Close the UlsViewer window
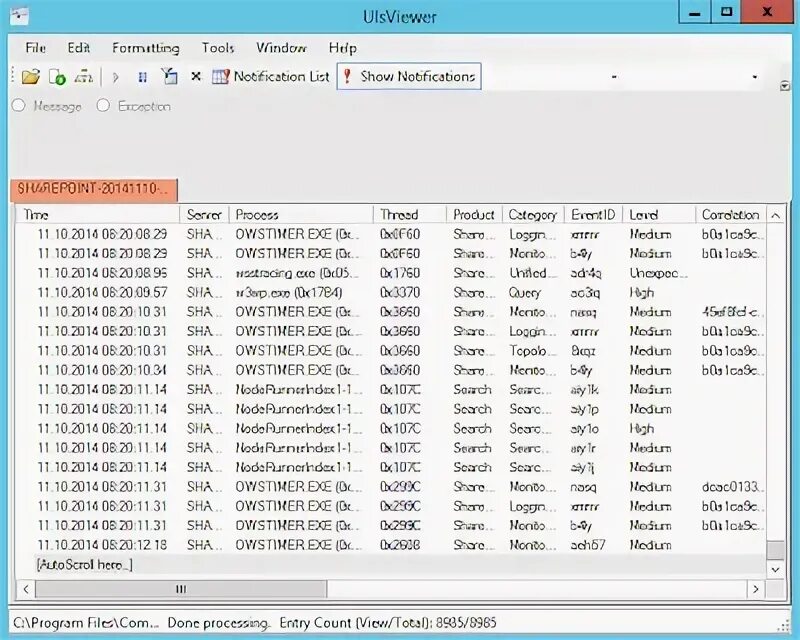The width and height of the screenshot is (800, 640). (767, 12)
